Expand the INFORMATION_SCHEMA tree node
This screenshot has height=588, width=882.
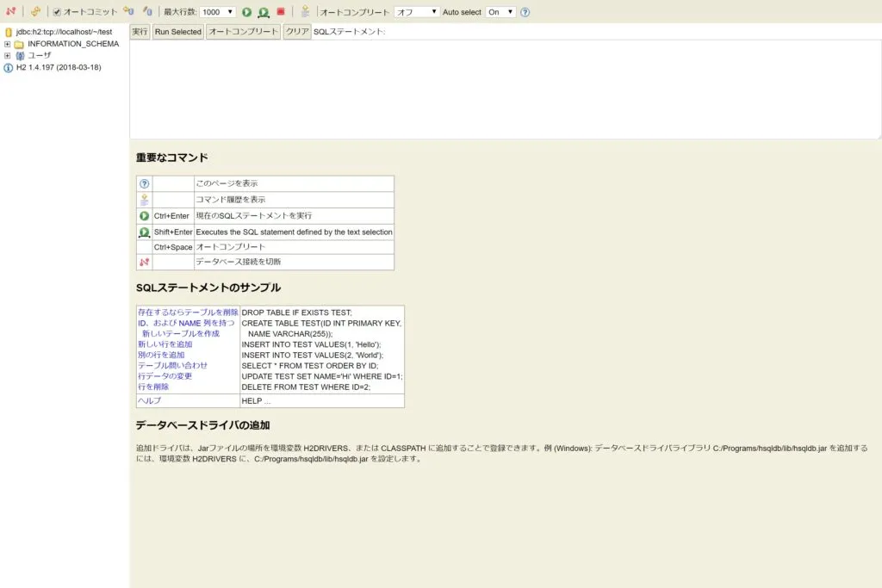[x=7, y=44]
